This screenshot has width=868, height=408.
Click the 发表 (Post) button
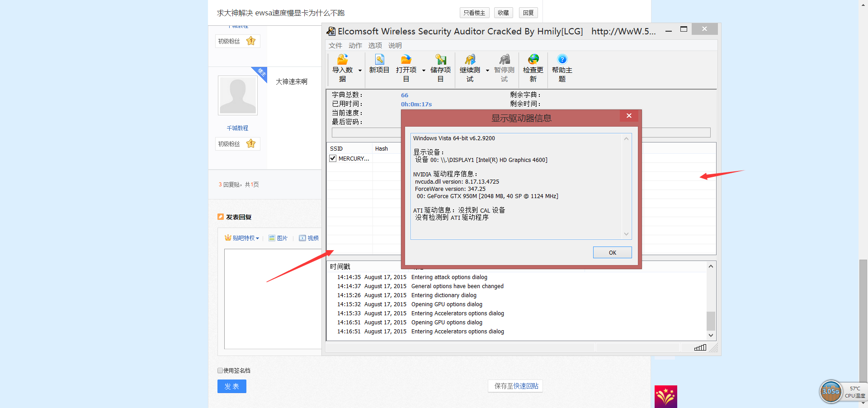pos(232,386)
